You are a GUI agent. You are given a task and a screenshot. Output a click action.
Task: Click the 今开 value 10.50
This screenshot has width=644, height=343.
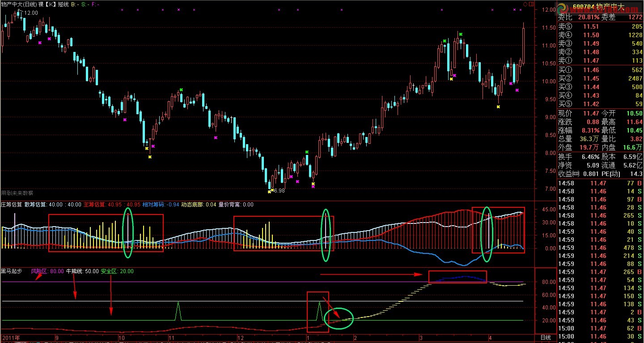(635, 113)
